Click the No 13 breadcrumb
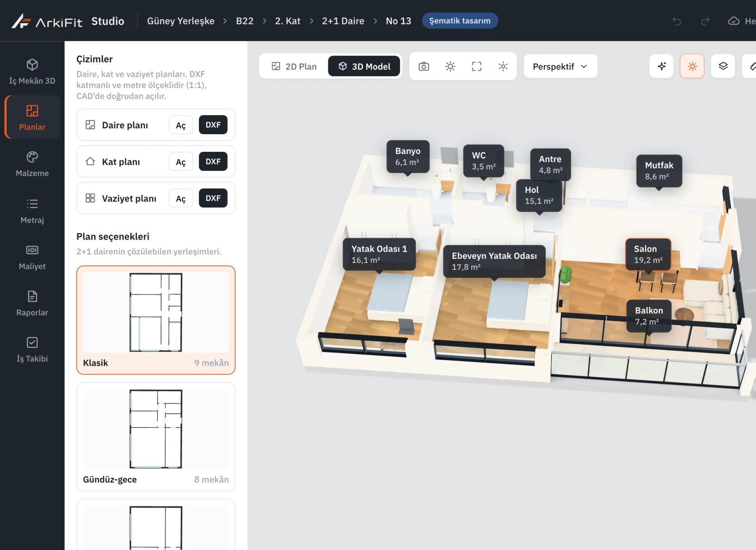Screen dimensions: 756x550 point(398,21)
